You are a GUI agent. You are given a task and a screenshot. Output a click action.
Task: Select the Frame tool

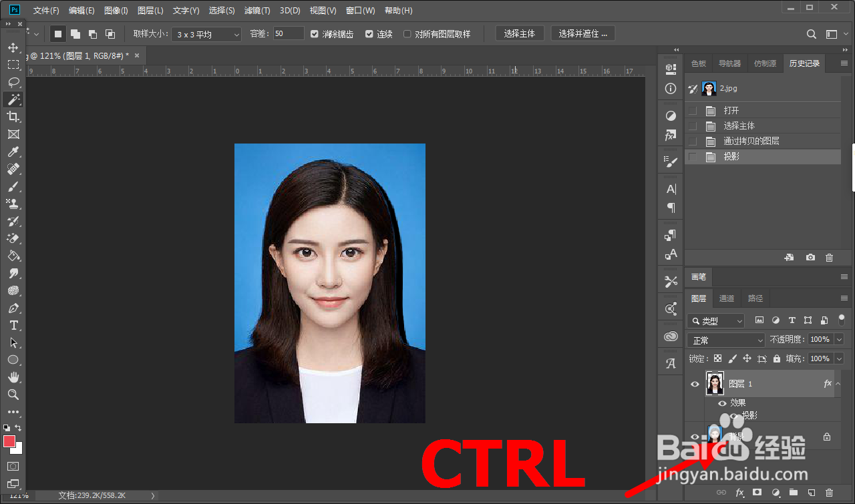tap(13, 134)
